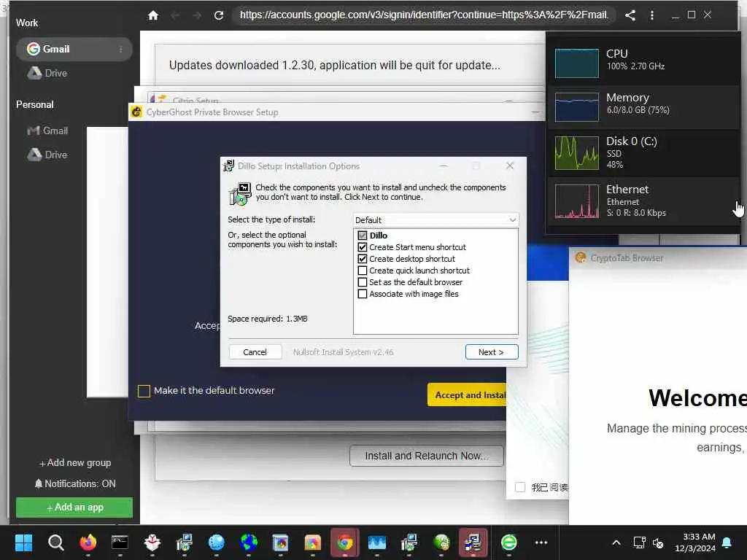
Task: Check Create quick launch shortcut
Action: click(363, 271)
